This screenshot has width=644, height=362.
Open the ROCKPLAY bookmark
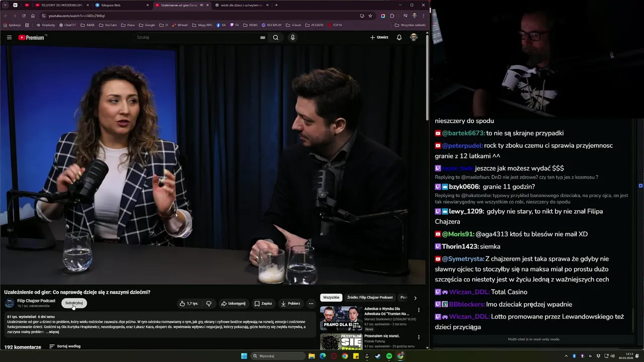272,25
